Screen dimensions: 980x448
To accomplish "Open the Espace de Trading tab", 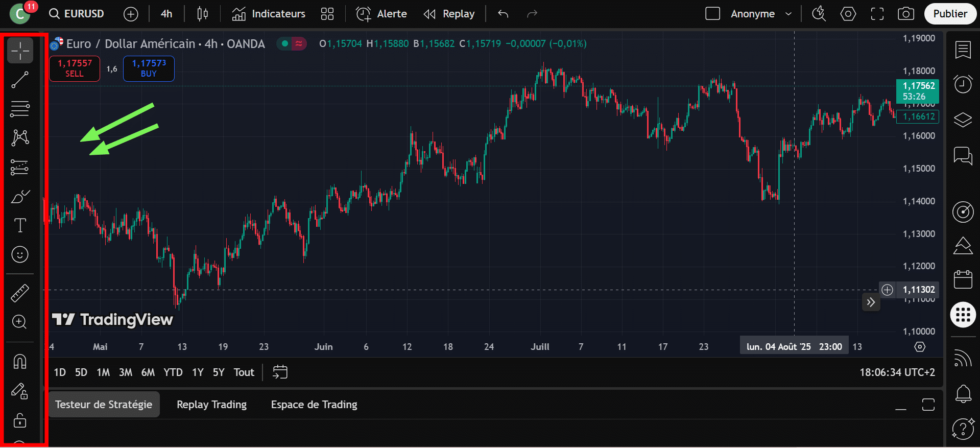I will point(314,405).
